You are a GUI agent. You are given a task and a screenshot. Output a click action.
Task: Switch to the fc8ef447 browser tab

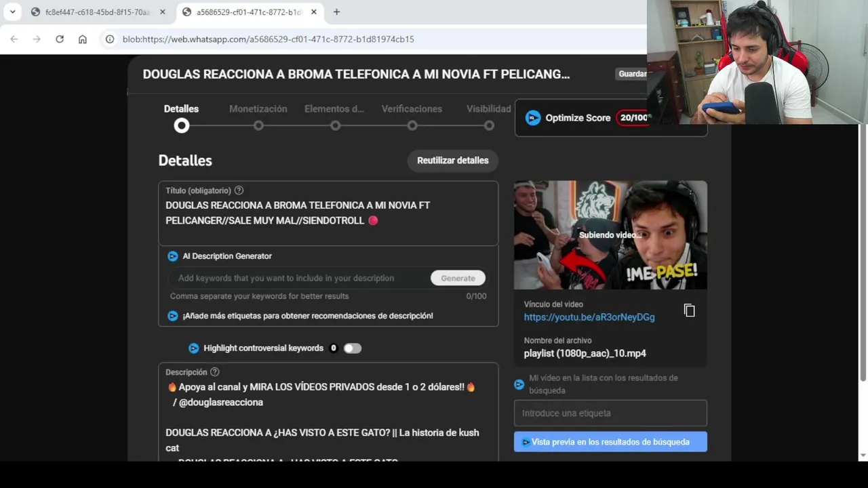(98, 12)
